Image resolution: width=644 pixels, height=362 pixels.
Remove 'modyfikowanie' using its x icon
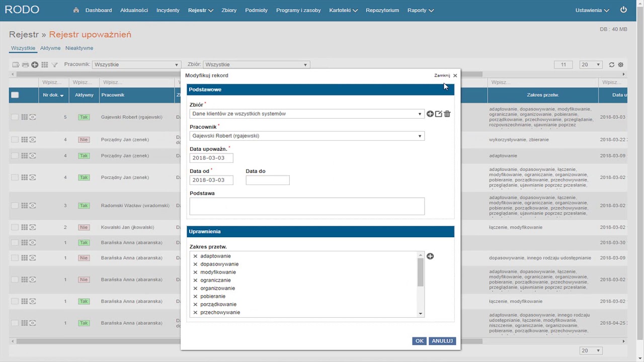[x=195, y=273]
